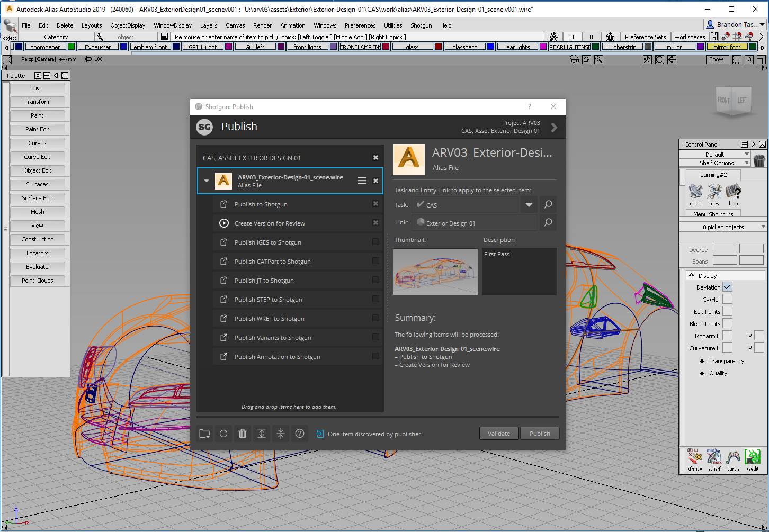
Task: Click the magenta rear lights layer color swatch
Action: point(543,47)
